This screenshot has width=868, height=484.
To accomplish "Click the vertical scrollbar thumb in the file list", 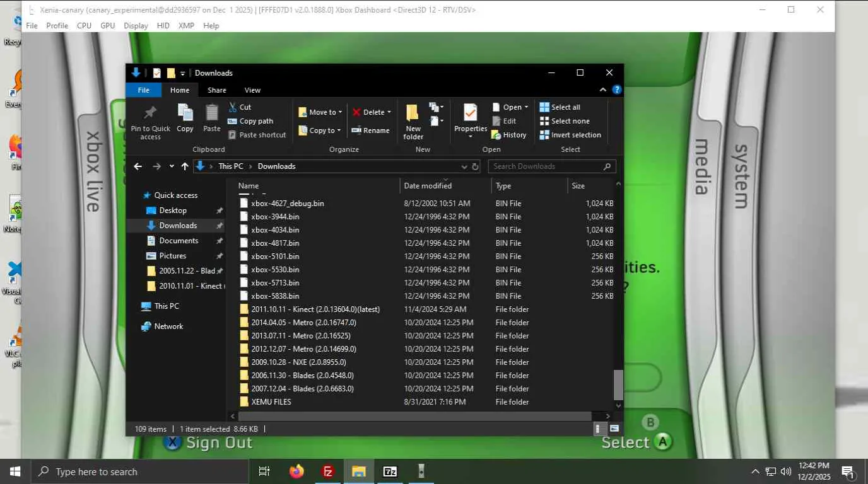I will tap(618, 385).
